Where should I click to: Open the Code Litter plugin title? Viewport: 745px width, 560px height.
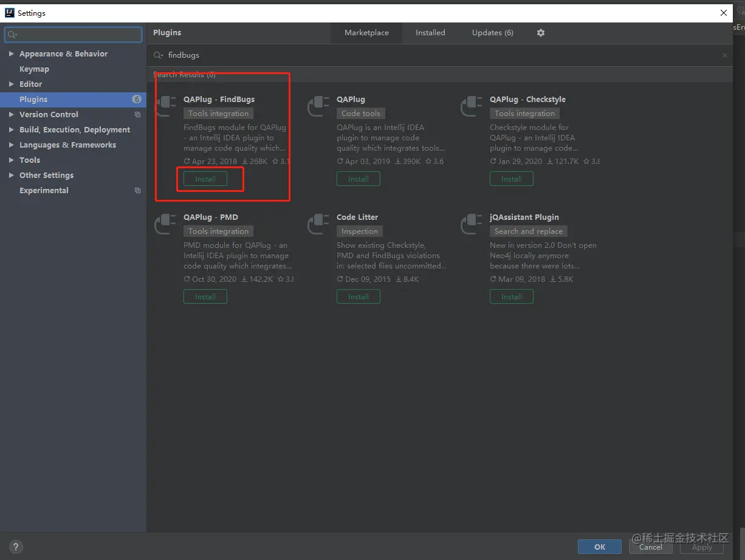coord(357,217)
